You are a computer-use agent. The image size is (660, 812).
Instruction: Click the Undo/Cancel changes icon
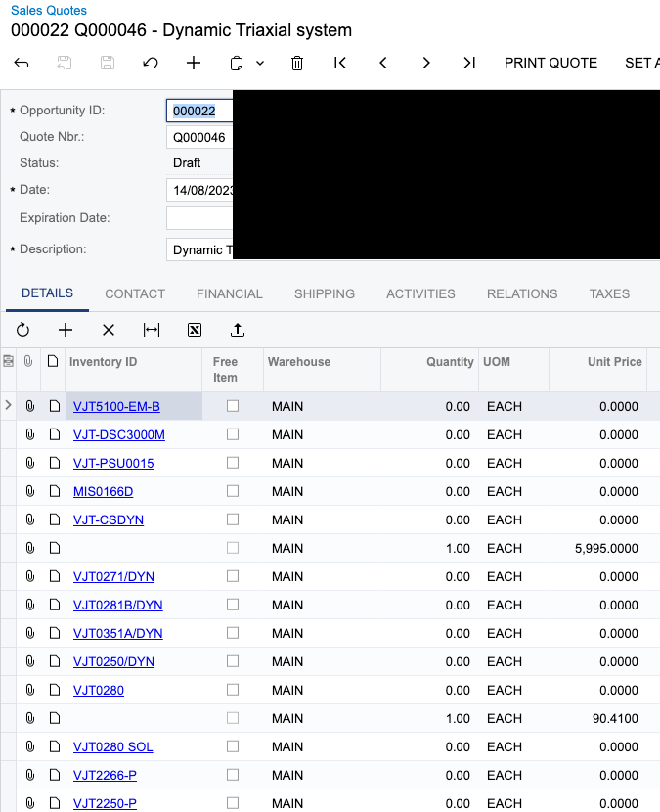pyautogui.click(x=151, y=64)
